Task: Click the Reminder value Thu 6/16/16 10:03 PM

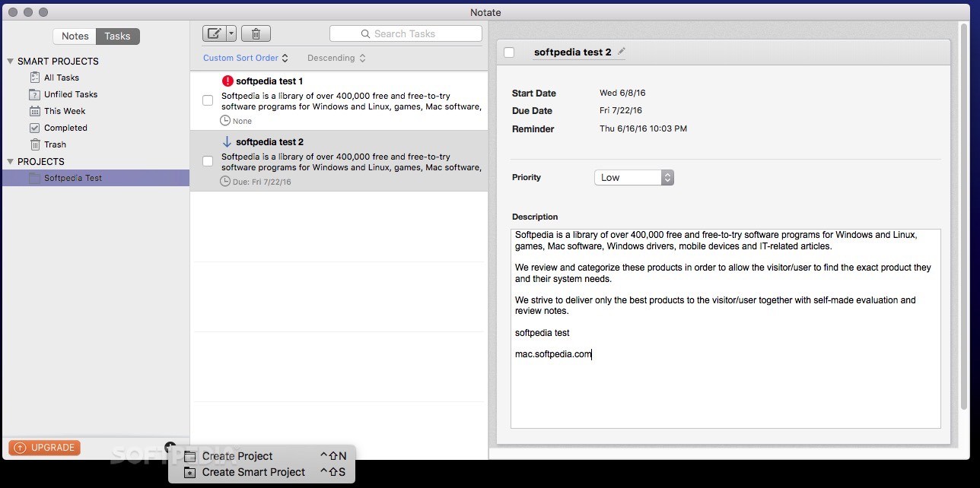Action: 643,128
